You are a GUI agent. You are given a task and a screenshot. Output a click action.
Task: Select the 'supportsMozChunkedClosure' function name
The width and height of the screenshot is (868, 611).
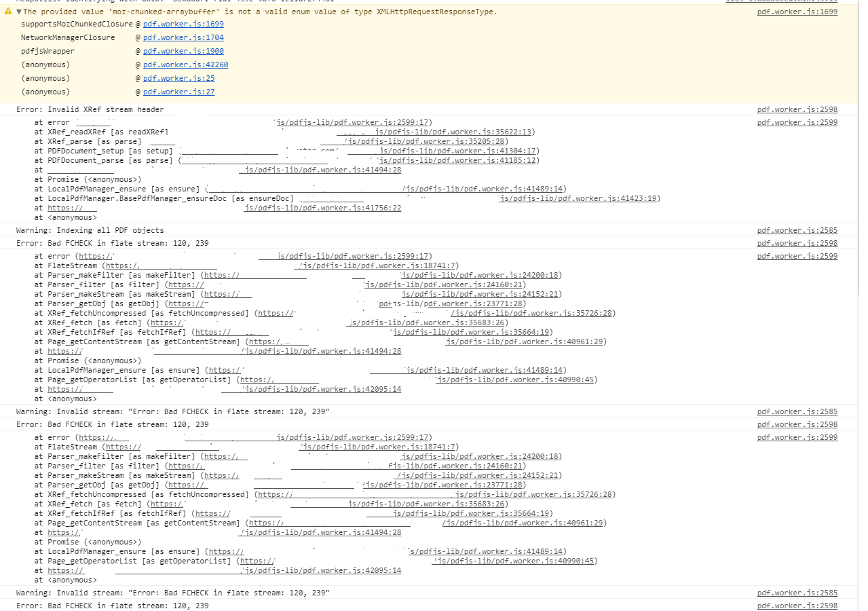point(77,24)
